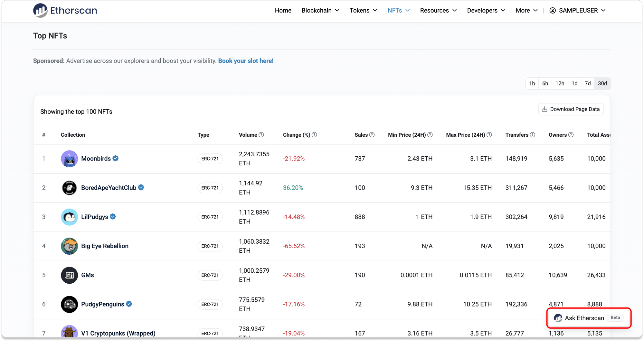The height and width of the screenshot is (341, 644).
Task: Open the Tokens dropdown menu
Action: [x=363, y=10]
